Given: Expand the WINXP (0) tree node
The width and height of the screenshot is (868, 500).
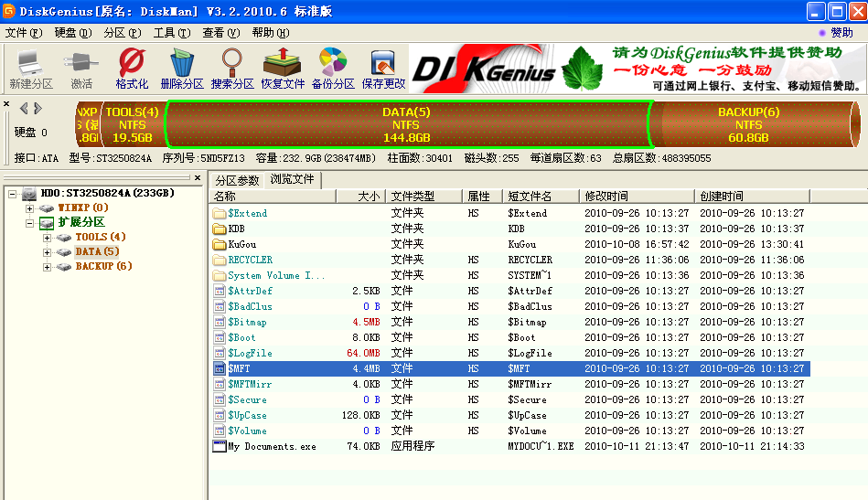Looking at the screenshot, I should tap(30, 208).
